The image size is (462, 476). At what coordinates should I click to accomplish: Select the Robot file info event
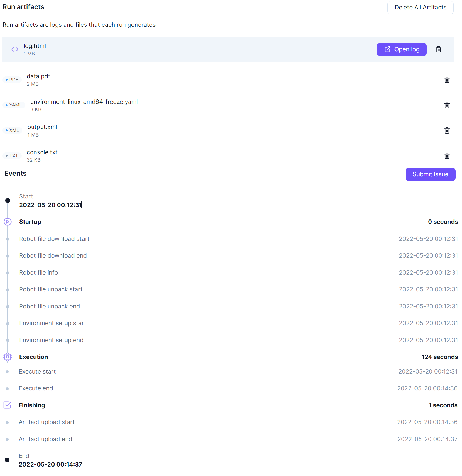(x=39, y=273)
